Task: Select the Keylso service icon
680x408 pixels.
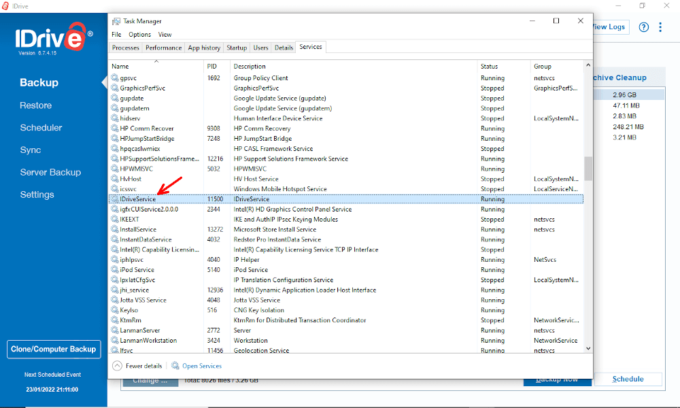Action: point(114,310)
